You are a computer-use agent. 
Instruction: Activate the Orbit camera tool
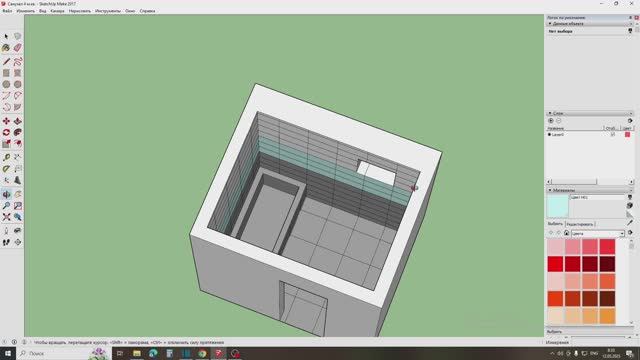click(6, 195)
